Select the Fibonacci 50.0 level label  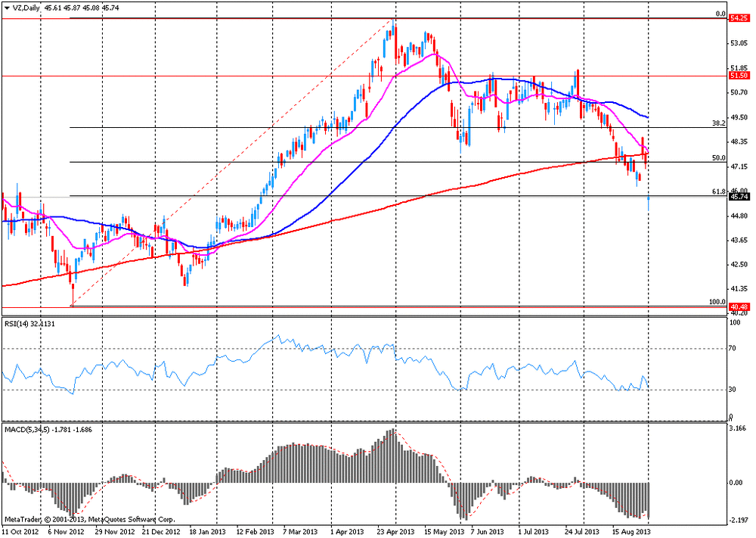pos(719,158)
